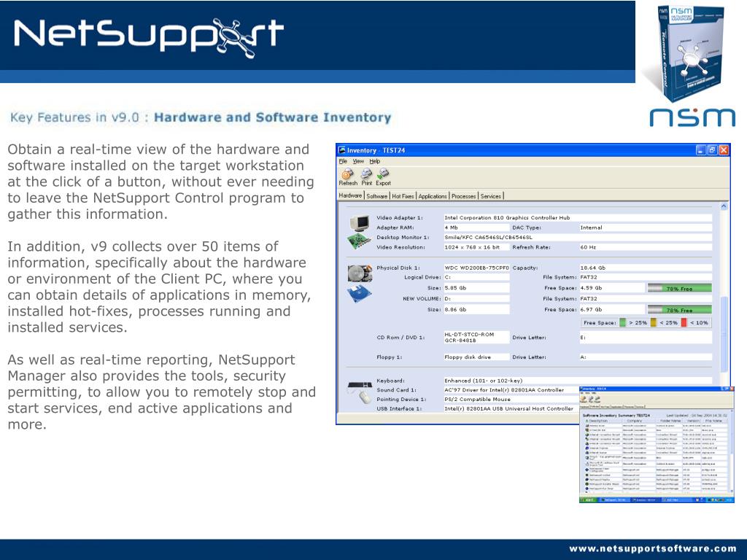The width and height of the screenshot is (747, 560).
Task: Click the PS/2 Compatible Mouse field
Action: tap(511, 399)
